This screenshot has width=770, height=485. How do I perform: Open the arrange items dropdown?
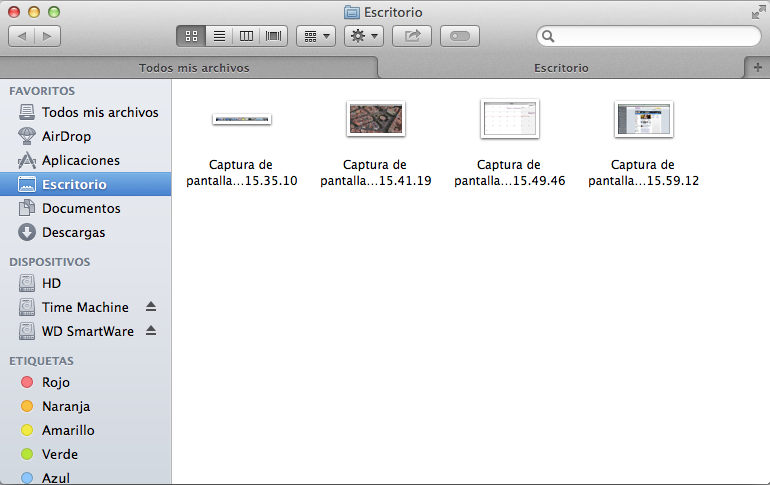pos(316,36)
